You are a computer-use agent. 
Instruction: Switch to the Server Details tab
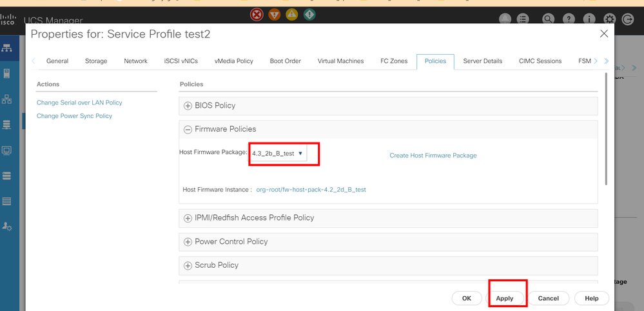click(x=483, y=61)
